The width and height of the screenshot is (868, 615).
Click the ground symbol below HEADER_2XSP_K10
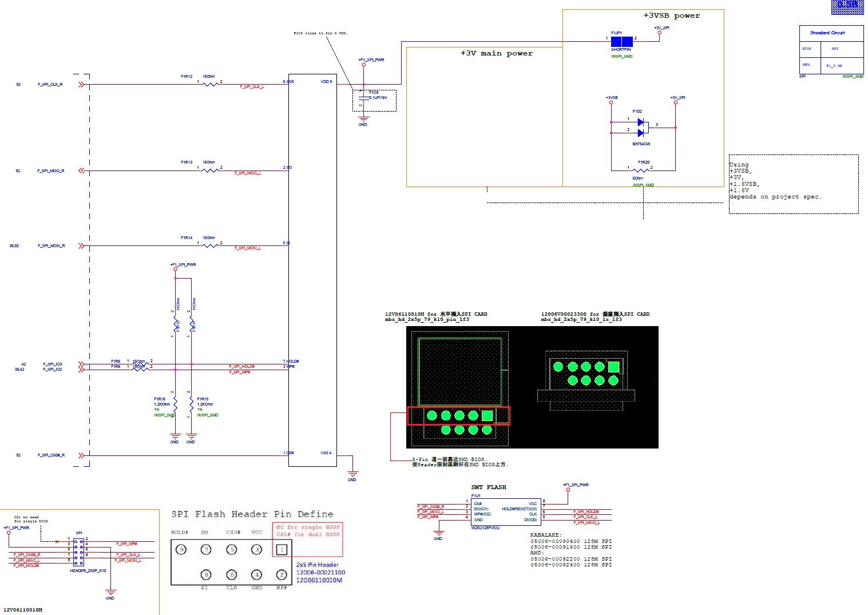click(110, 592)
